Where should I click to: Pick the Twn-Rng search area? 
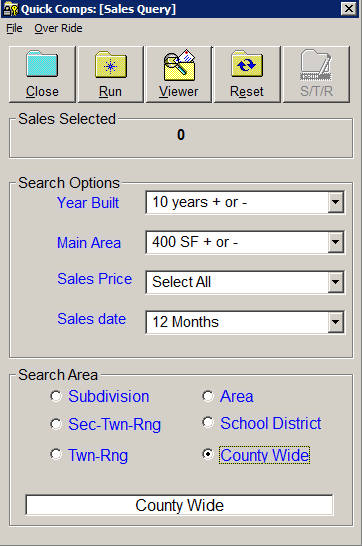pos(56,454)
